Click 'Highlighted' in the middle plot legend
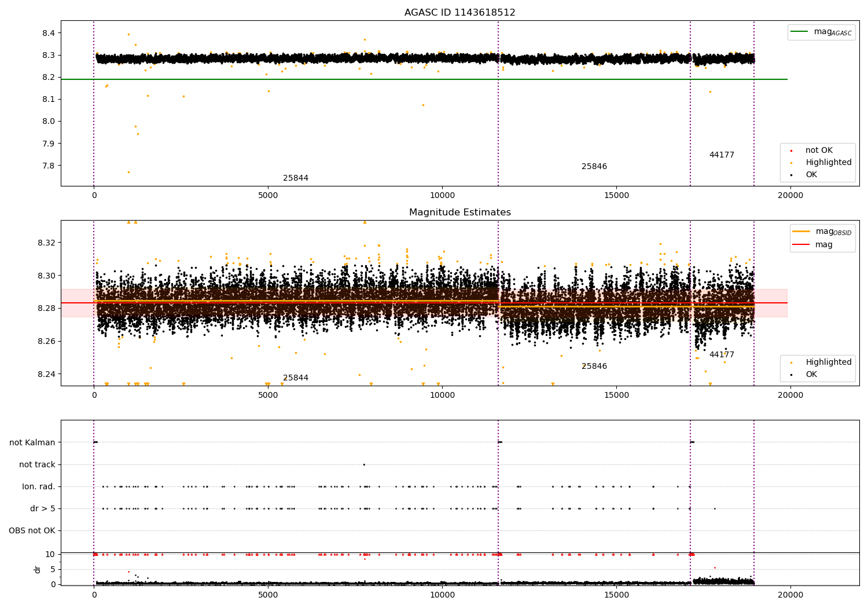 828,362
